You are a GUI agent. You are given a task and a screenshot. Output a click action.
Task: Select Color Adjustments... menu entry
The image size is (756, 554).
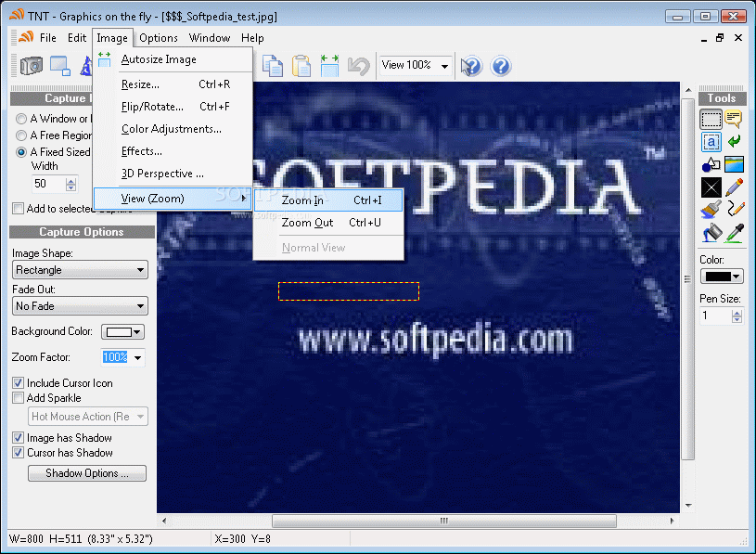[173, 129]
